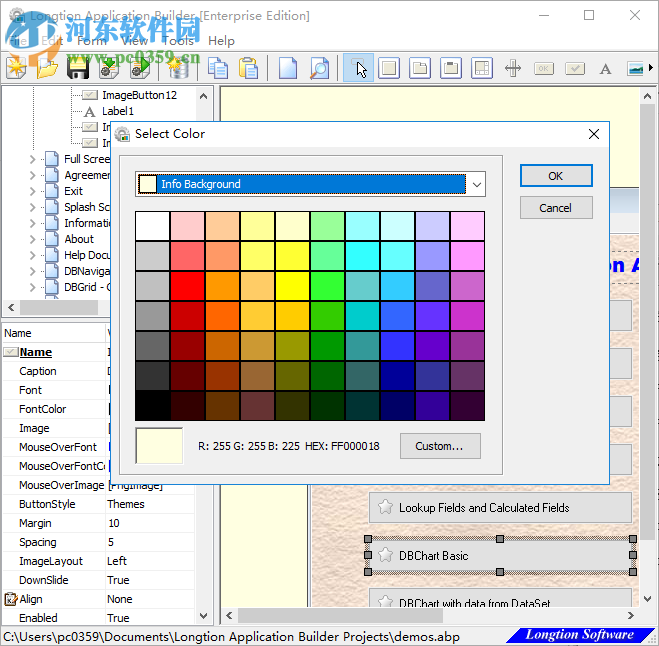The height and width of the screenshot is (646, 659).
Task: Select the Panel component tool
Action: [x=389, y=68]
